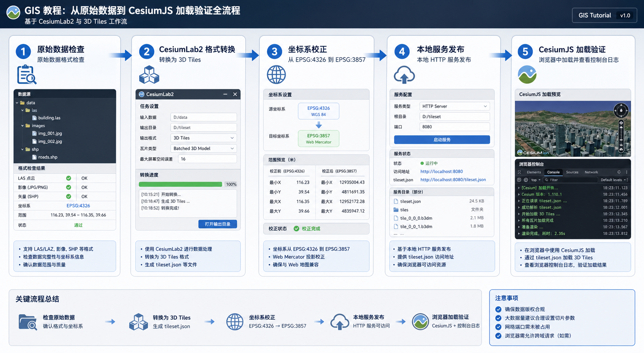Viewport: 644px width, 353px height.
Task: Click the Cesium icon beside 浏览器加载验证 summary
Action: pyautogui.click(x=420, y=322)
